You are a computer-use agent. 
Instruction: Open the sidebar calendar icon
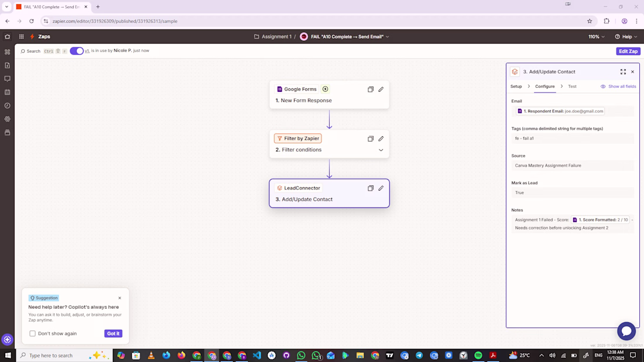[8, 92]
